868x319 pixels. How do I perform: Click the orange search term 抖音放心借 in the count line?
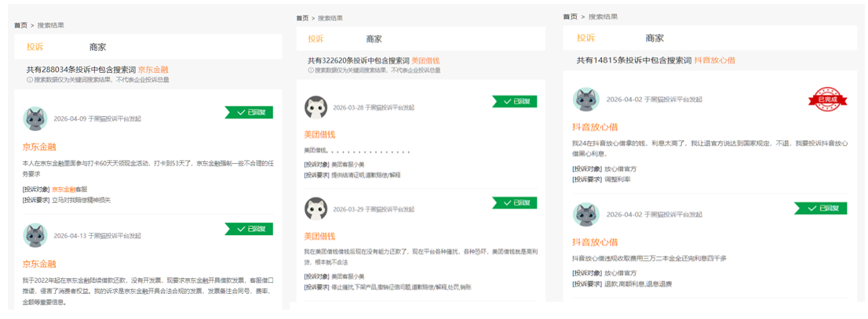pyautogui.click(x=715, y=60)
